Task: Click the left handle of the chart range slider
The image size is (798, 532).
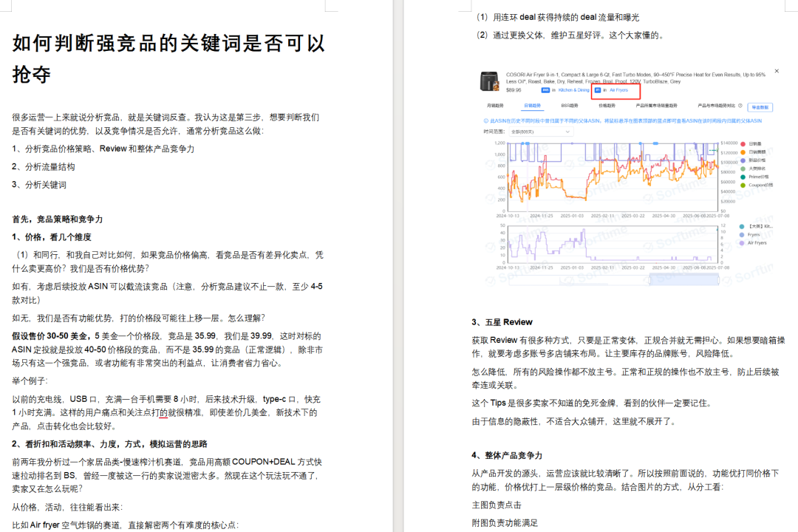Action: point(650,279)
